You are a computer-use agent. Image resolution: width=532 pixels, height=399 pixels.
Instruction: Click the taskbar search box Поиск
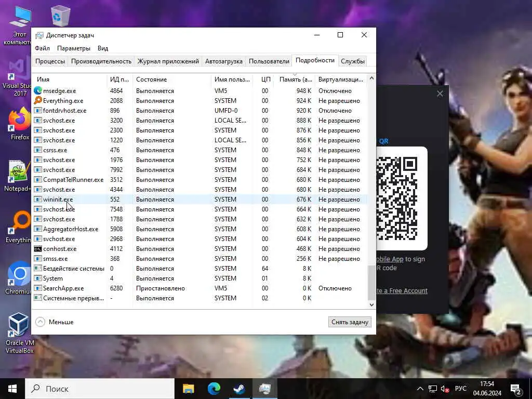[x=100, y=389]
